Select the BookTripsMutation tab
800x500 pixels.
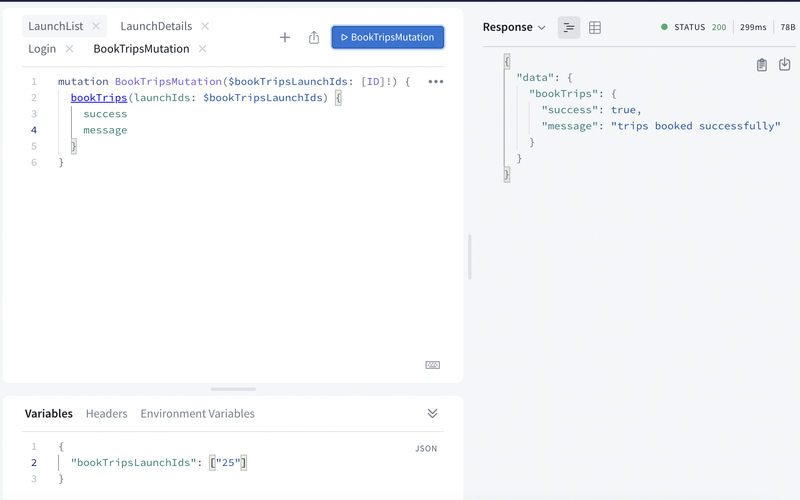(x=141, y=49)
